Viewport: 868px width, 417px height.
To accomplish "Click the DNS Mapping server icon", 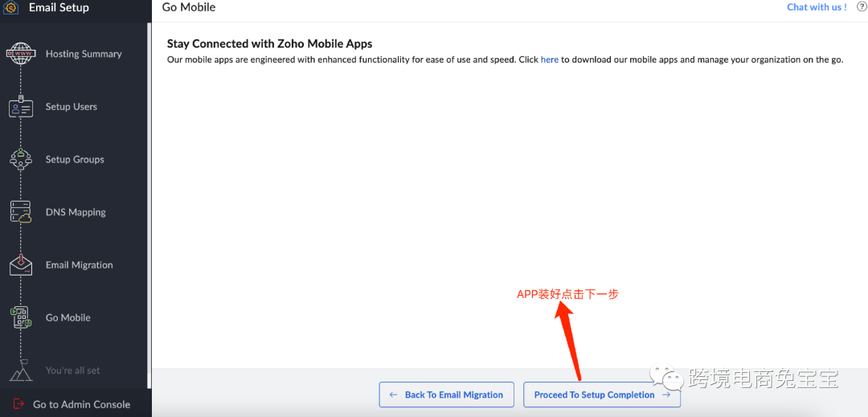I will [21, 212].
